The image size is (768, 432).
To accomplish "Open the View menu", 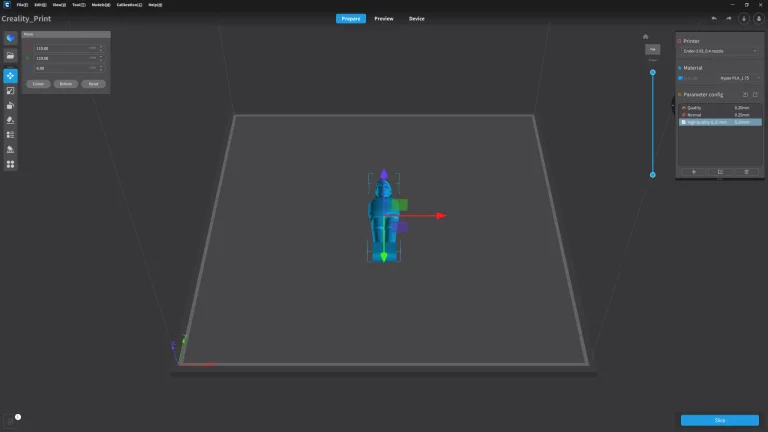I will click(x=59, y=4).
